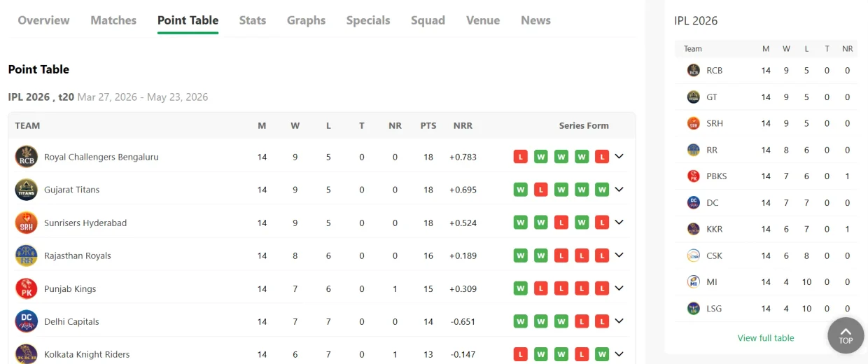This screenshot has height=364, width=868.
Task: Open Rajasthan Royals team name link
Action: (x=78, y=255)
